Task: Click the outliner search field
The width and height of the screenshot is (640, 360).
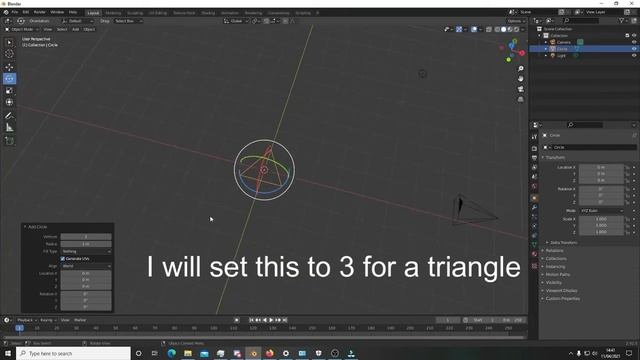Action: [581, 20]
